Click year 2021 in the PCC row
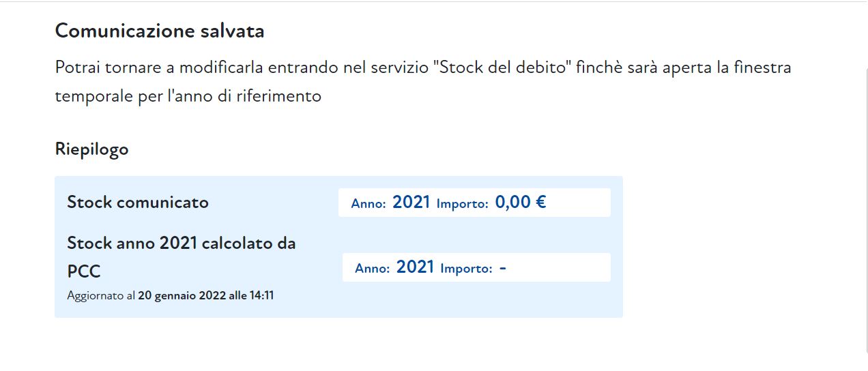This screenshot has width=868, height=371. pos(415,267)
